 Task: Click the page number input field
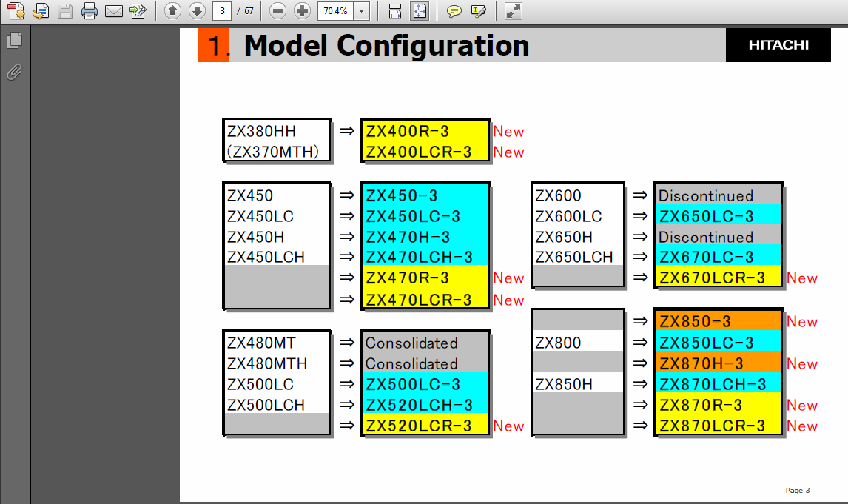(222, 11)
